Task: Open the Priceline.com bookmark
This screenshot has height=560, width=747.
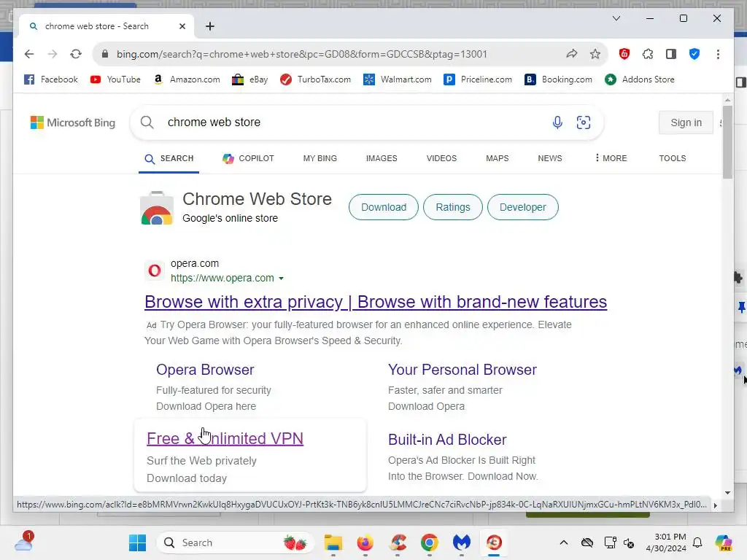Action: (x=478, y=79)
